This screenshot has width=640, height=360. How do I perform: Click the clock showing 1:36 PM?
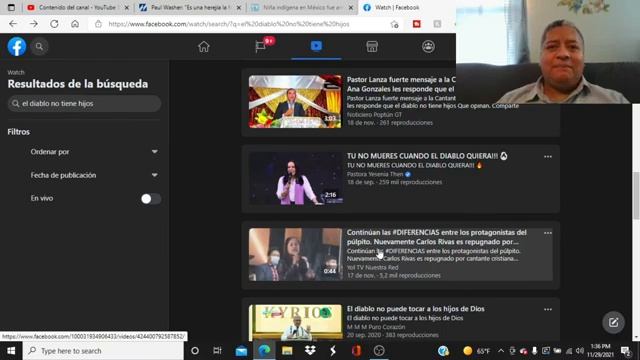point(600,351)
